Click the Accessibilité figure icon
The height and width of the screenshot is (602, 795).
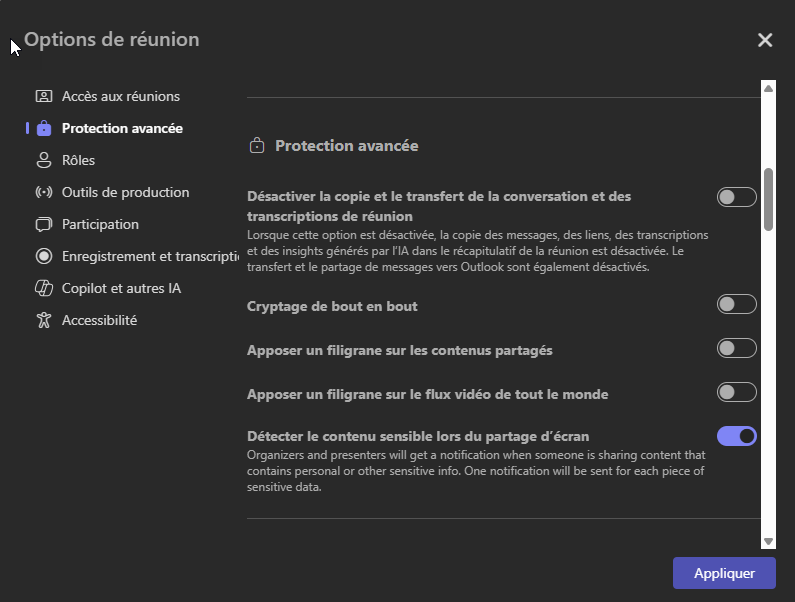pos(44,320)
